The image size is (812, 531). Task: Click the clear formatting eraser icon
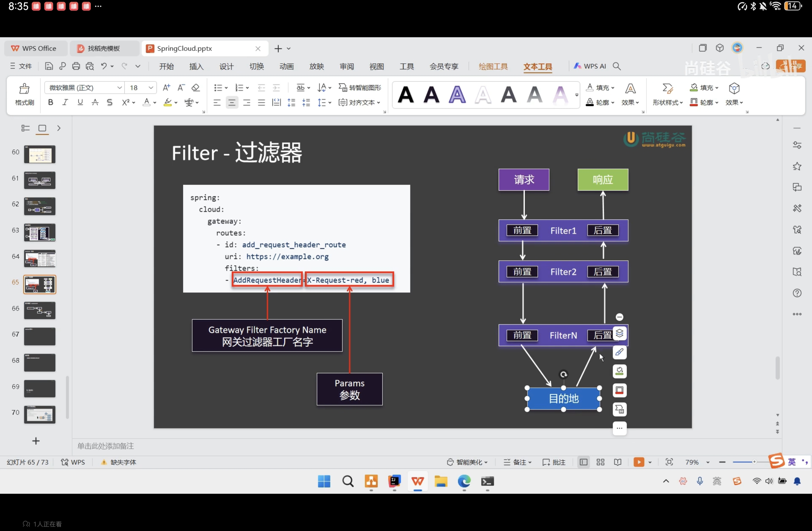[196, 87]
